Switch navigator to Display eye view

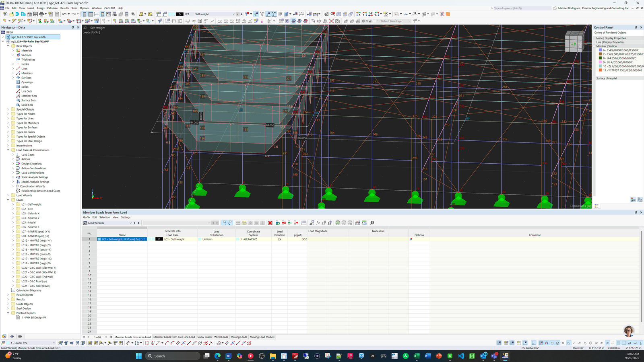[x=12, y=336]
